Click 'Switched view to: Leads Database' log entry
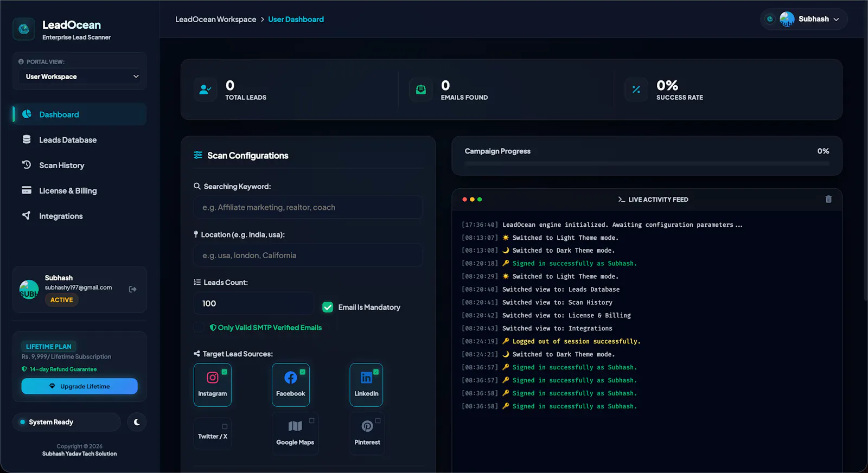 click(x=561, y=290)
